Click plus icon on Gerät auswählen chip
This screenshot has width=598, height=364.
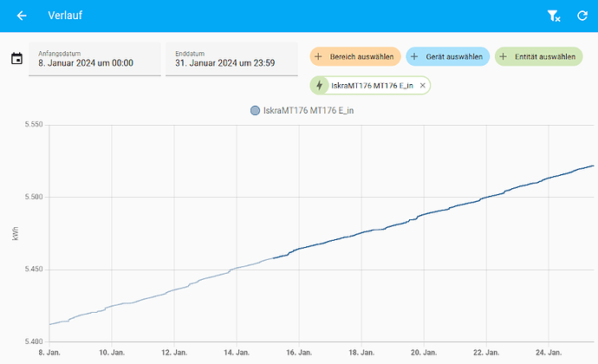[x=414, y=57]
